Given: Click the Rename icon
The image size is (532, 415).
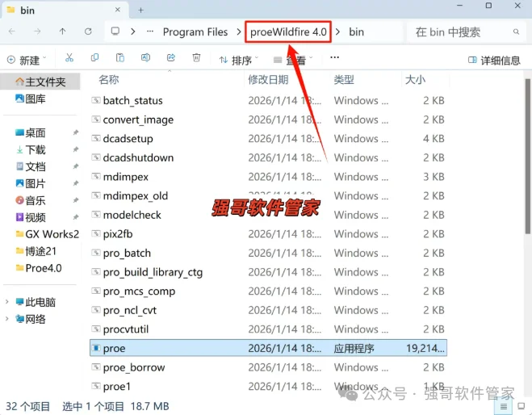Looking at the screenshot, I should [x=145, y=57].
